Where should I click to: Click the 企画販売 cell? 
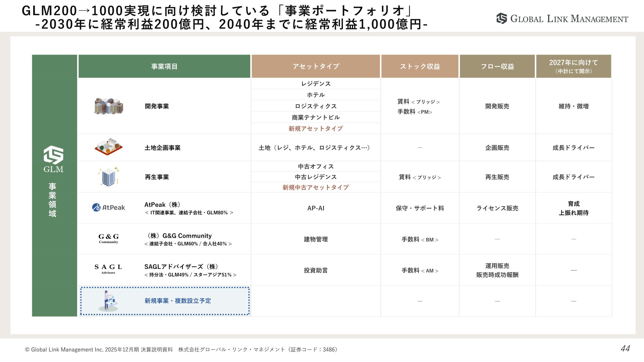click(x=497, y=148)
